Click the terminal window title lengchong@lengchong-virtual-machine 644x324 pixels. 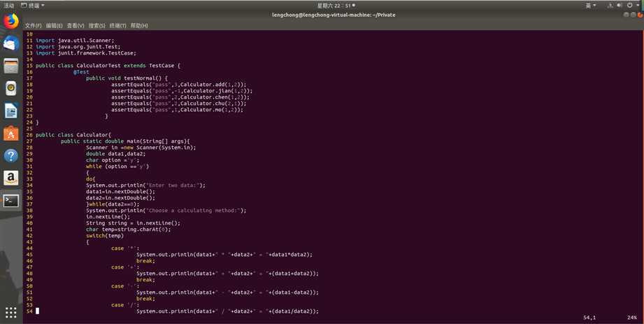[x=334, y=15]
